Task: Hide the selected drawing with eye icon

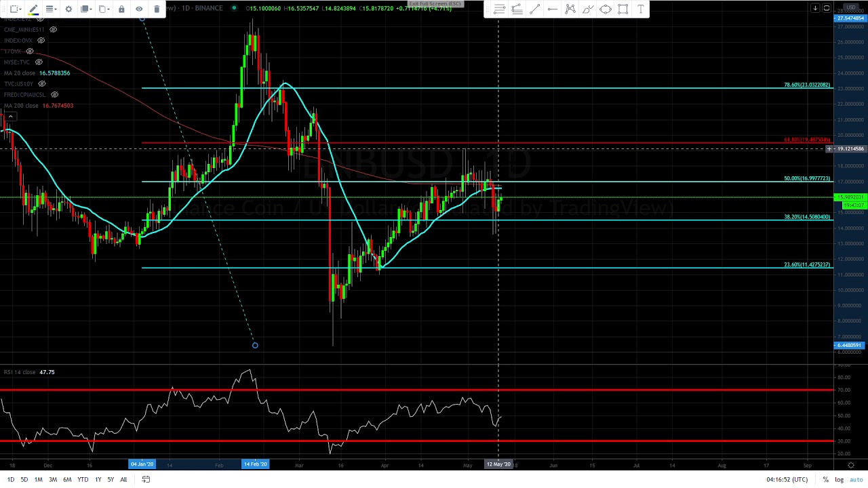Action: [x=139, y=9]
